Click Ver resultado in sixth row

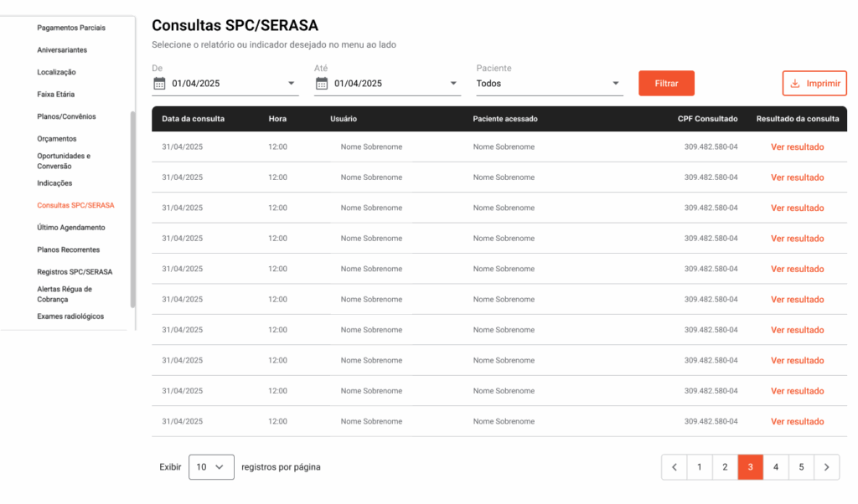tap(798, 300)
